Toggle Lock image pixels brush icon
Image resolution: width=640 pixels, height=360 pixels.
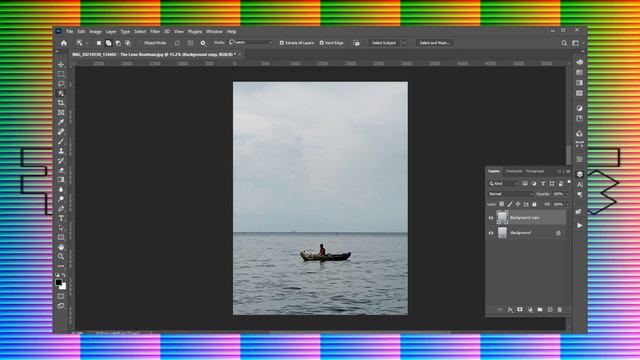pyautogui.click(x=510, y=204)
